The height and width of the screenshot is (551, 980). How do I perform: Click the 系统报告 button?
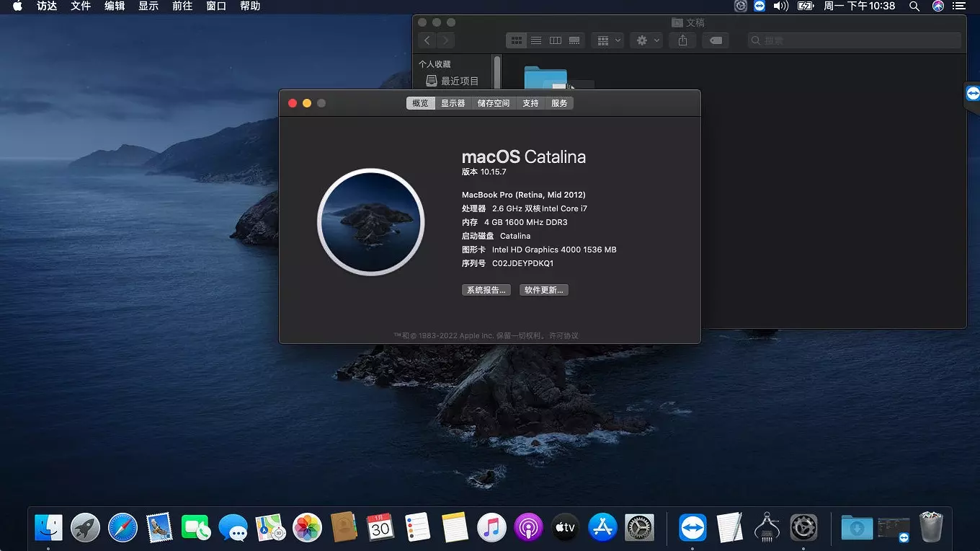(486, 289)
